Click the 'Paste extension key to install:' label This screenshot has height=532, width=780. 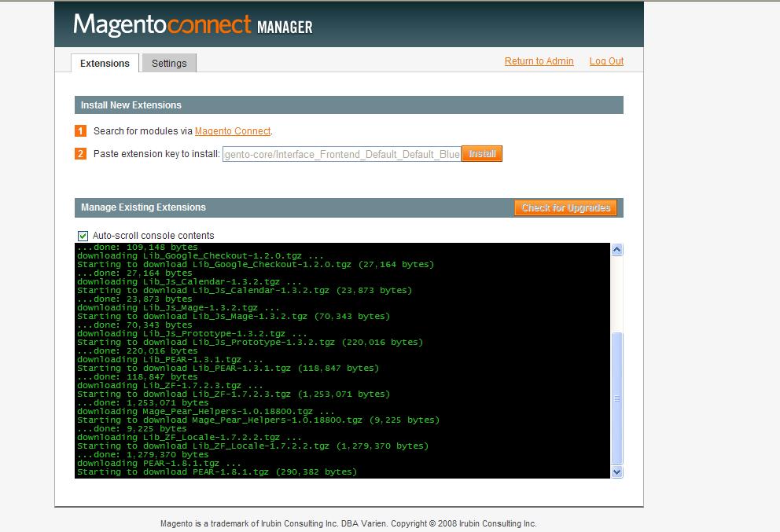click(x=156, y=154)
